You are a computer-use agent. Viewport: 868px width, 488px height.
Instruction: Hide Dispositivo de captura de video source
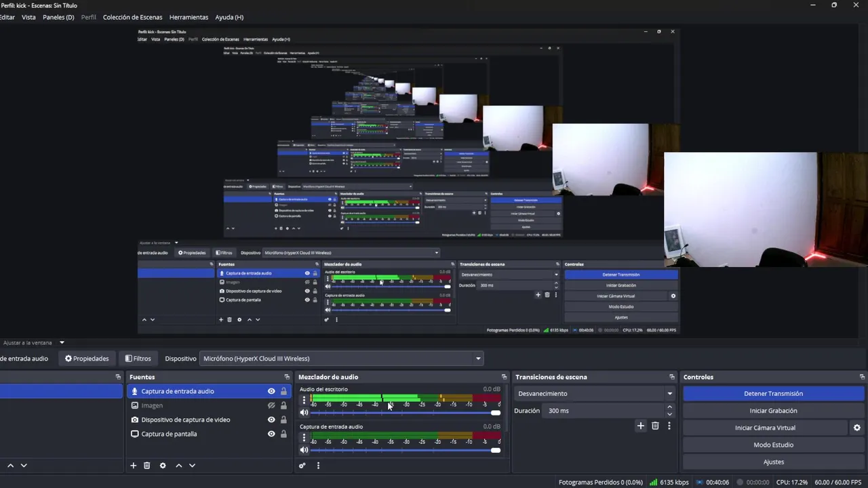[271, 420]
